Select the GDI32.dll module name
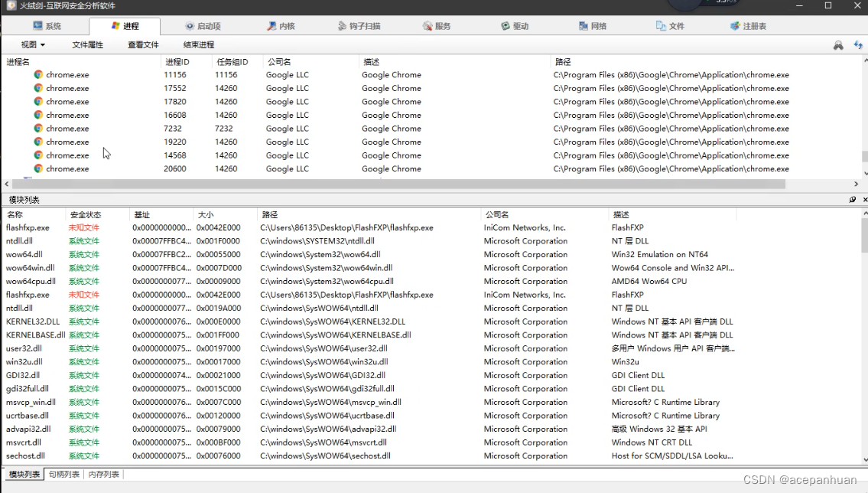Viewport: 868px width, 493px height. (x=23, y=375)
